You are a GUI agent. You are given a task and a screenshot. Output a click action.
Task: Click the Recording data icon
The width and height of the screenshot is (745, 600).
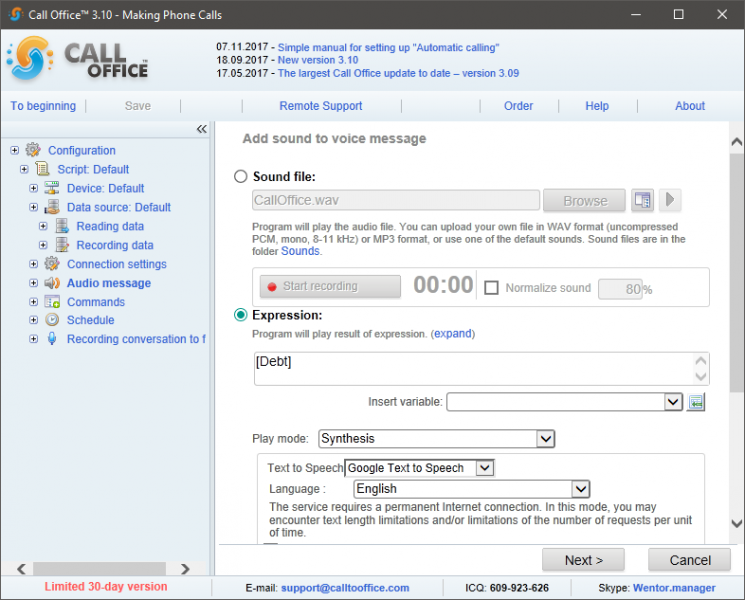point(62,245)
